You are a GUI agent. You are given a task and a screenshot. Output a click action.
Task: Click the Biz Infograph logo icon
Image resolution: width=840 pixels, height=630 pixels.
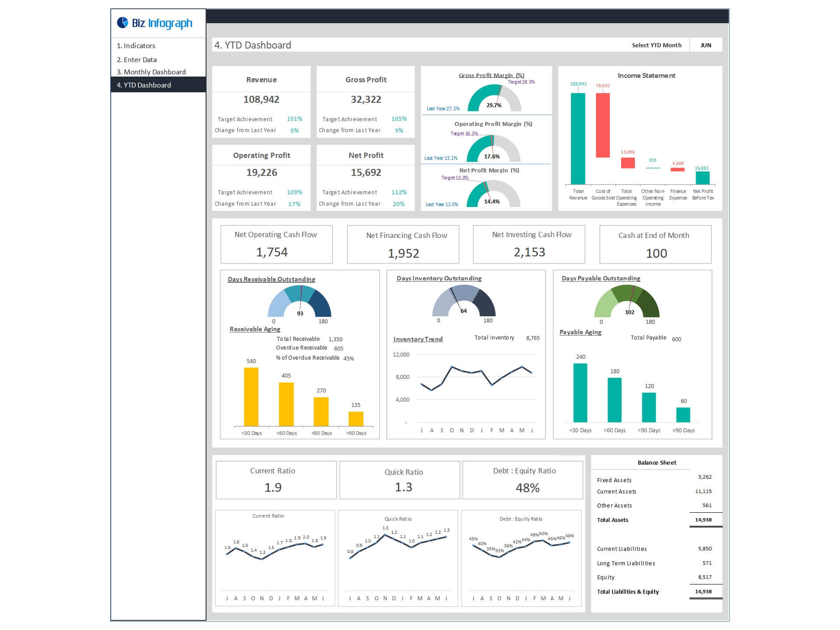coord(122,23)
